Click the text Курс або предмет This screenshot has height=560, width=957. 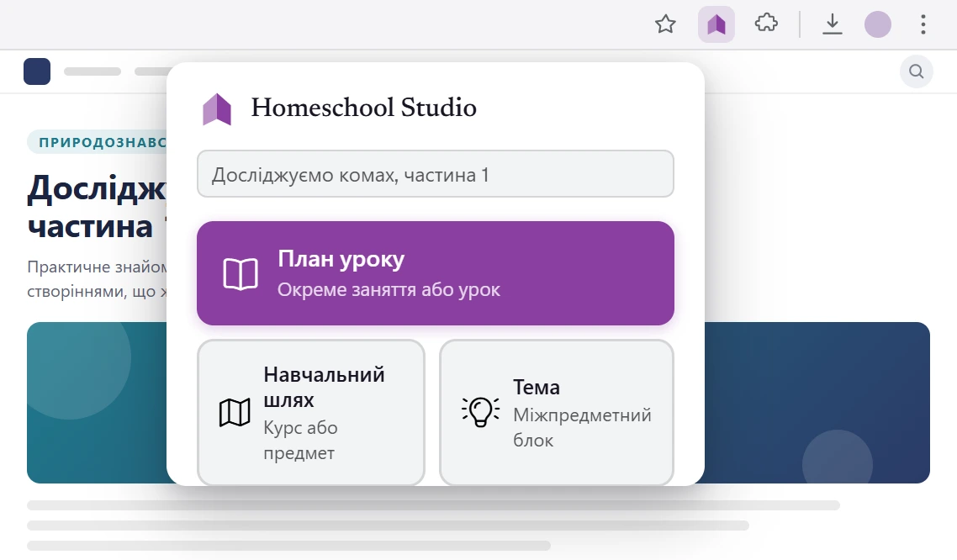(x=300, y=440)
